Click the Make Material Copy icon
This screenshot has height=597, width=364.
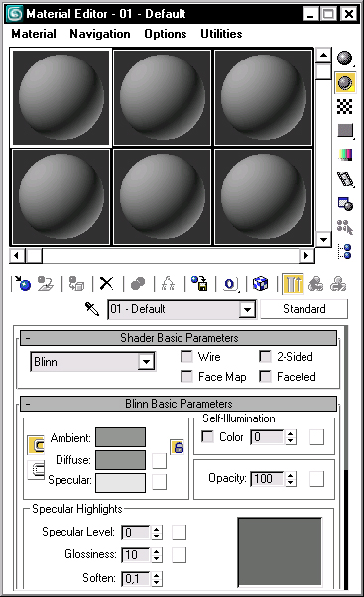[138, 284]
